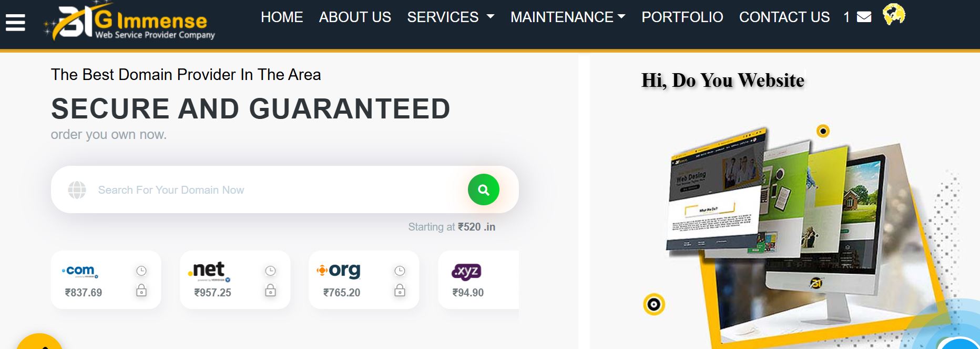This screenshot has height=349, width=980.
Task: Click the green domain search button
Action: click(x=483, y=190)
